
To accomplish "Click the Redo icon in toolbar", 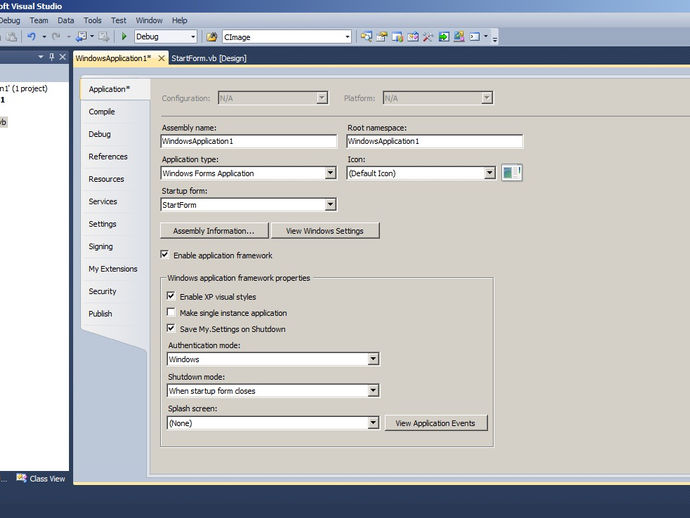I will (x=56, y=37).
